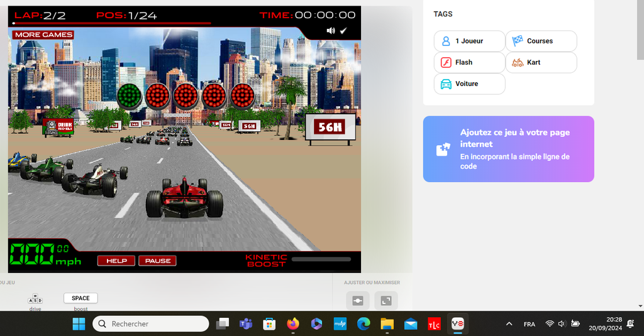
Task: Open Firefox from the taskbar
Action: click(293, 323)
